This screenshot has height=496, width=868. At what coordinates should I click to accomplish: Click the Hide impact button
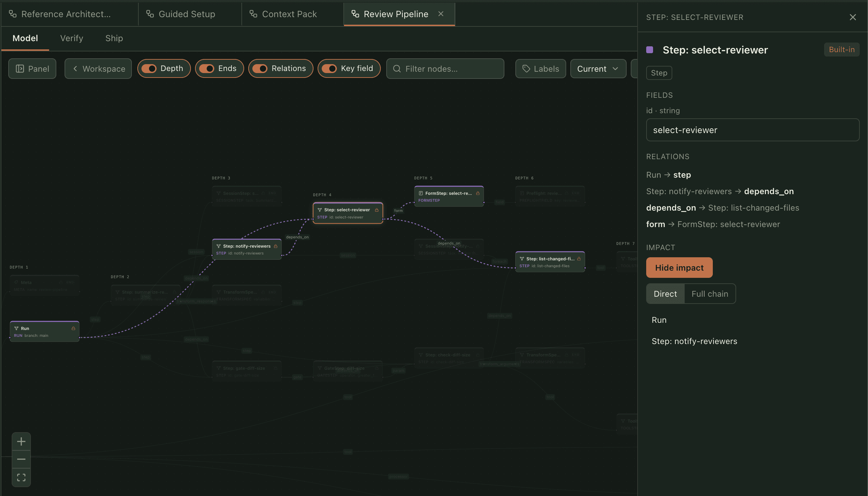coord(679,268)
